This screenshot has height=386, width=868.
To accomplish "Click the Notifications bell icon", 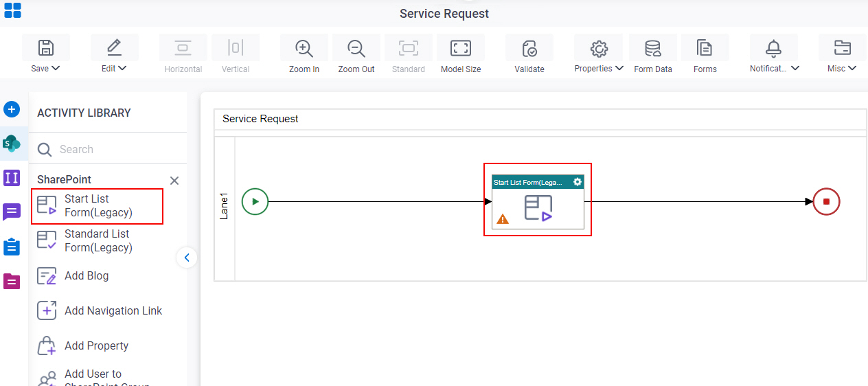I will [774, 48].
